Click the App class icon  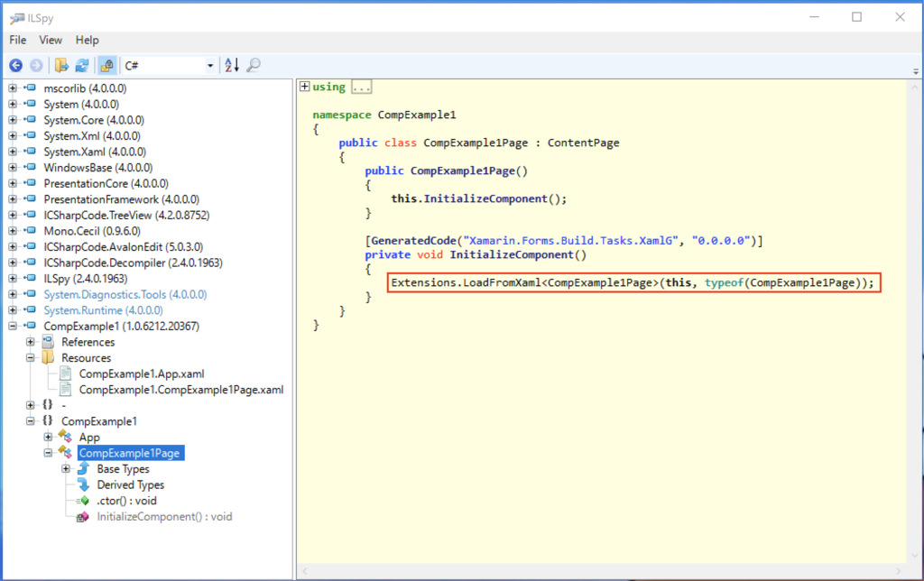coord(65,437)
